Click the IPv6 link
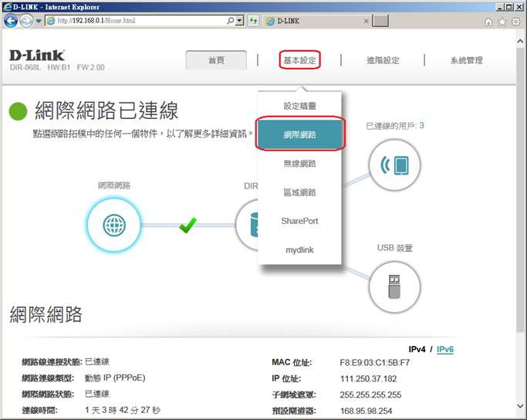527x420 pixels. click(x=445, y=350)
